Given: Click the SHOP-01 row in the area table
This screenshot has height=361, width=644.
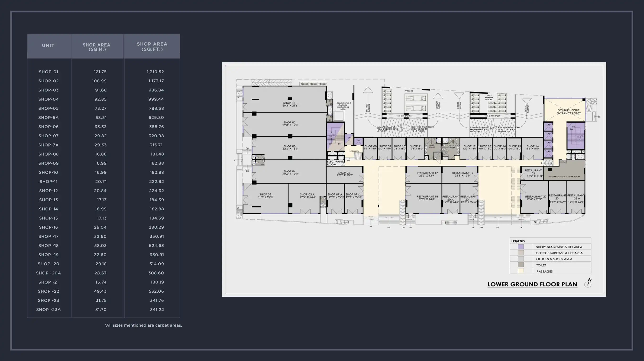Looking at the screenshot, I should [x=48, y=72].
